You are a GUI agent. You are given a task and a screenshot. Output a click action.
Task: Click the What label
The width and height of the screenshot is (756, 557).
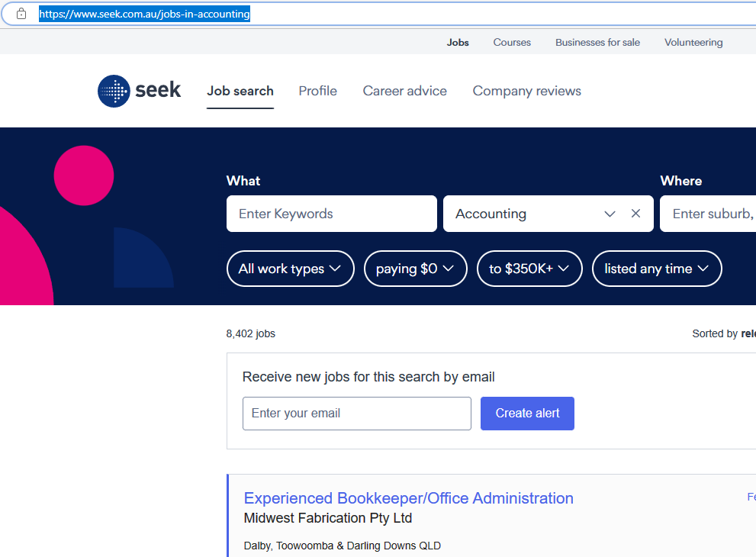point(243,181)
